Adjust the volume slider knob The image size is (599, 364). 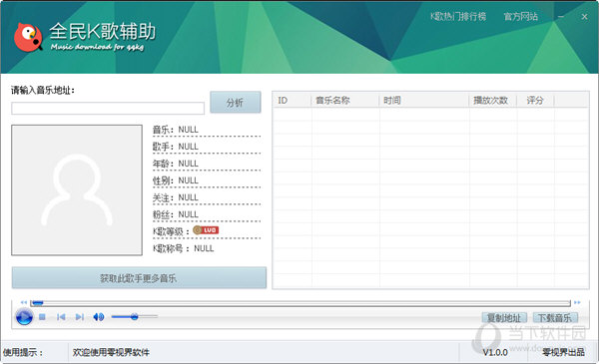pos(134,316)
